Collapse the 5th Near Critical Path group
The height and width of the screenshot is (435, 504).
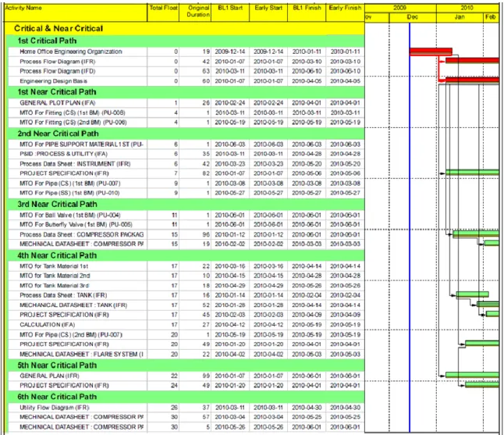[186, 365]
